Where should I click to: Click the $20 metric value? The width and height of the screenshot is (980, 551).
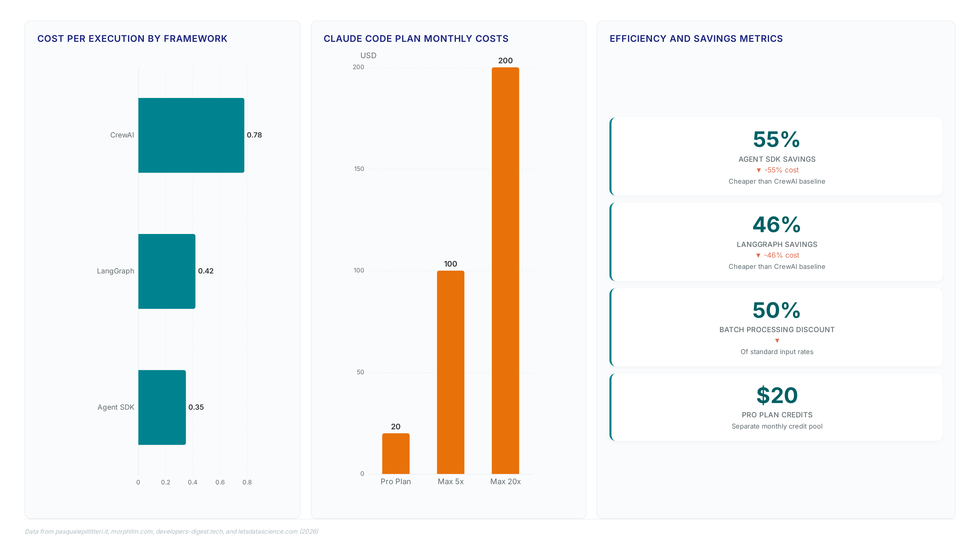tap(777, 395)
